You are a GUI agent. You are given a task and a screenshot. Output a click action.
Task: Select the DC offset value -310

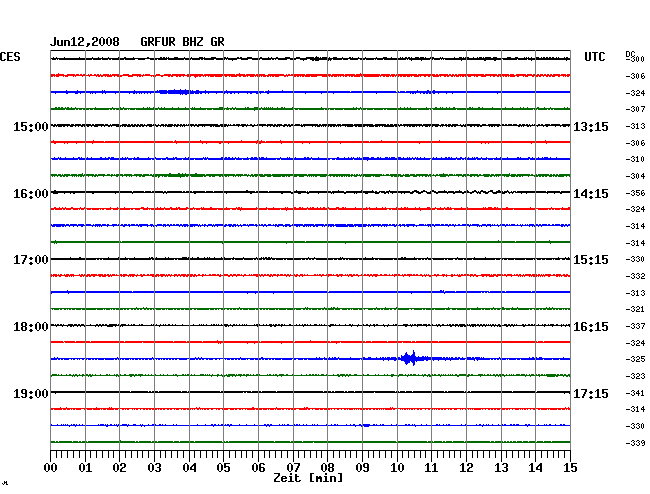635,159
